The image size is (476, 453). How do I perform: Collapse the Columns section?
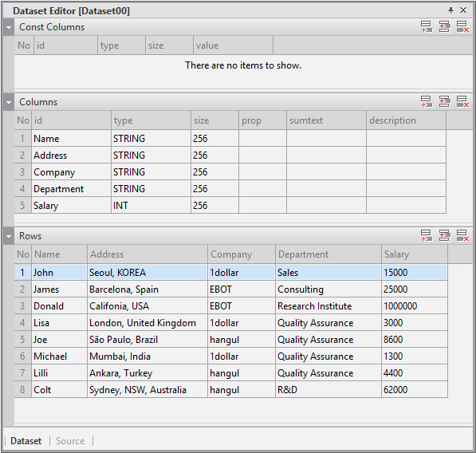pos(9,102)
